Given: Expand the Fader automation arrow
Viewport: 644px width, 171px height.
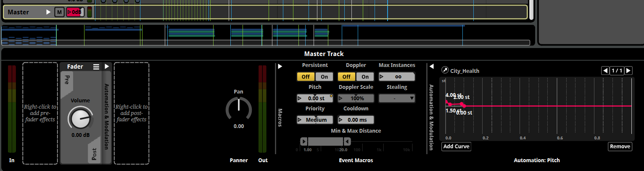Looking at the screenshot, I should click(x=107, y=67).
